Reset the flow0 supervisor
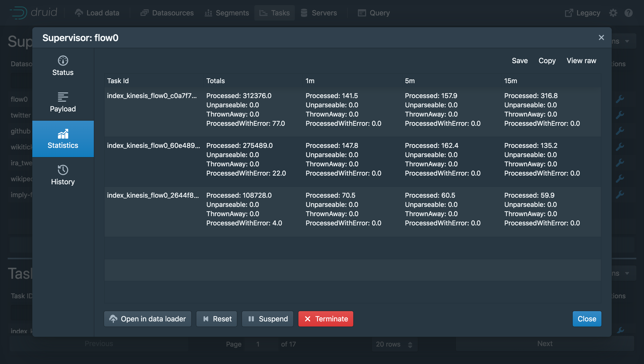This screenshot has width=644, height=364. 217,319
